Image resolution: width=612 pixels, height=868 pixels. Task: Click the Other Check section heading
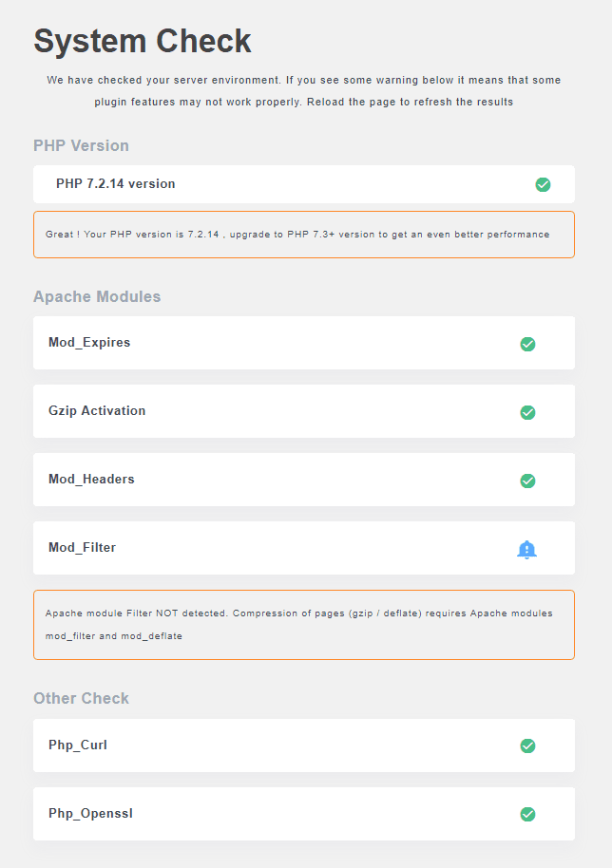tap(81, 698)
